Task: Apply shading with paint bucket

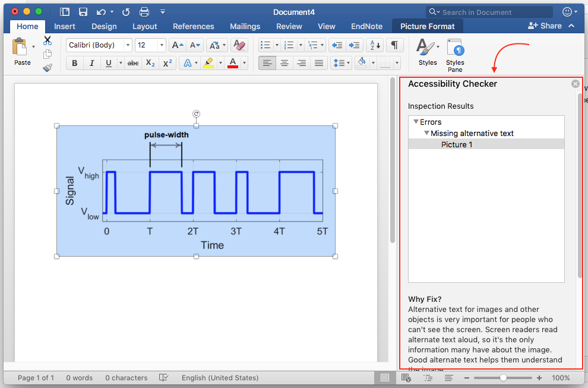Action: point(362,62)
